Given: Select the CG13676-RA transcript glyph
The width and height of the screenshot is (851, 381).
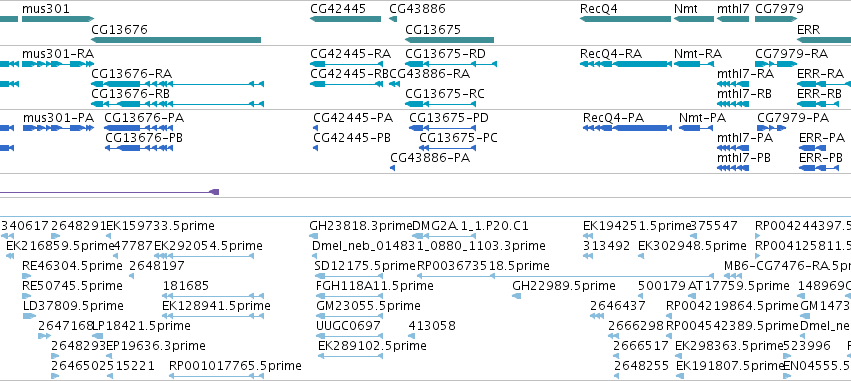Looking at the screenshot, I should pos(177,84).
